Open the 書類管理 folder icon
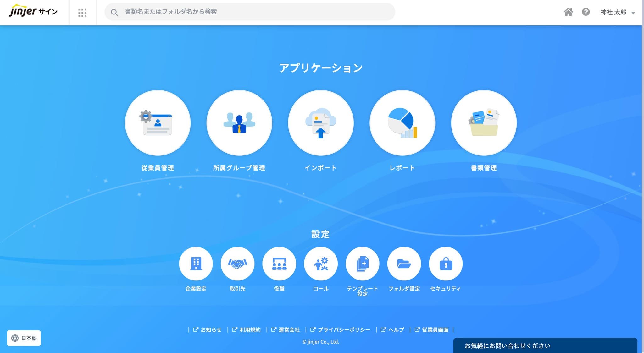 point(484,123)
